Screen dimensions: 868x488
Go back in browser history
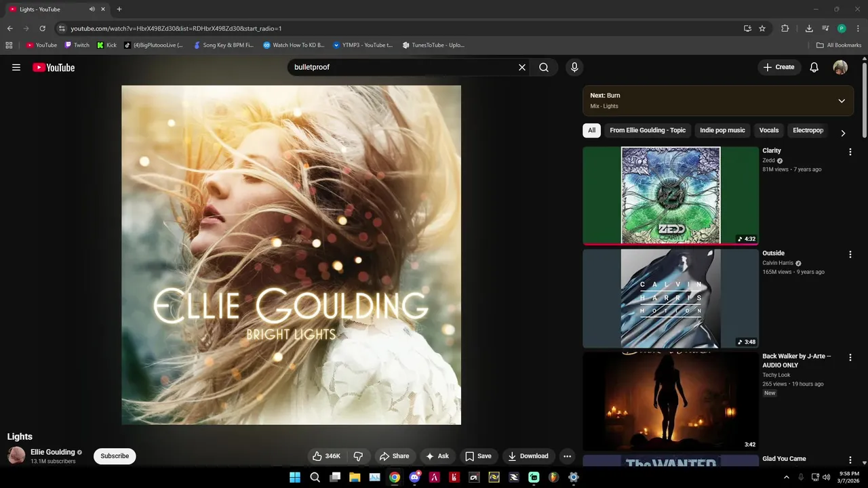click(x=9, y=28)
